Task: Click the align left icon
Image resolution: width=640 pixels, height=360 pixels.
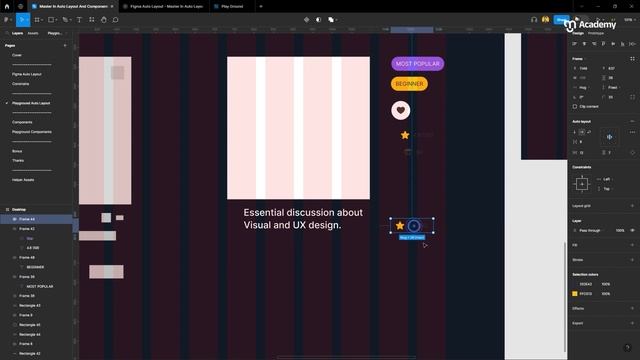Action: pyautogui.click(x=575, y=44)
